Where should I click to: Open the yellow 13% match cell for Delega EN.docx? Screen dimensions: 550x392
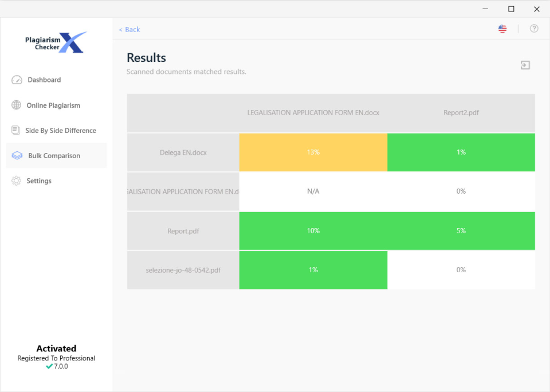click(x=313, y=152)
